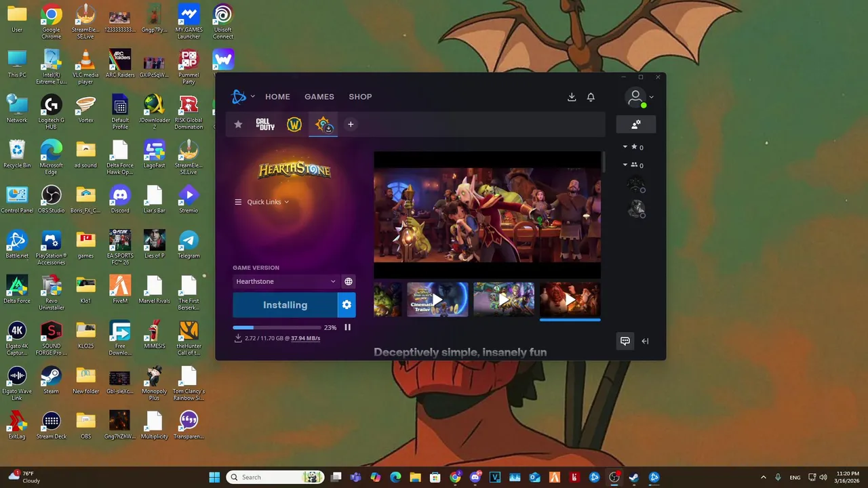
Task: Select the Hearthstone game tab
Action: tap(323, 125)
